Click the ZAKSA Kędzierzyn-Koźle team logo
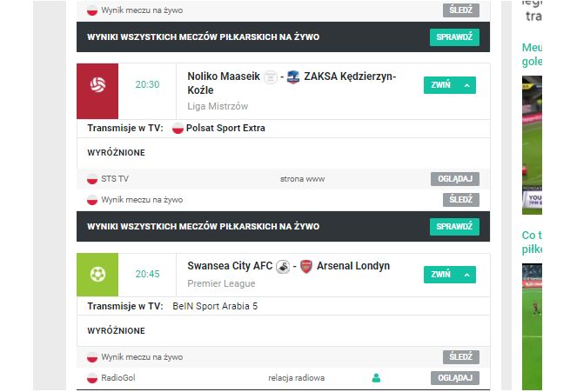Screen dimensions: 570x392 [x=293, y=76]
